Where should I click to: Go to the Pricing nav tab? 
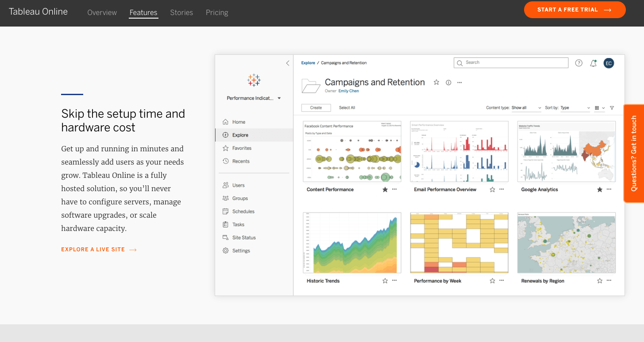[217, 12]
